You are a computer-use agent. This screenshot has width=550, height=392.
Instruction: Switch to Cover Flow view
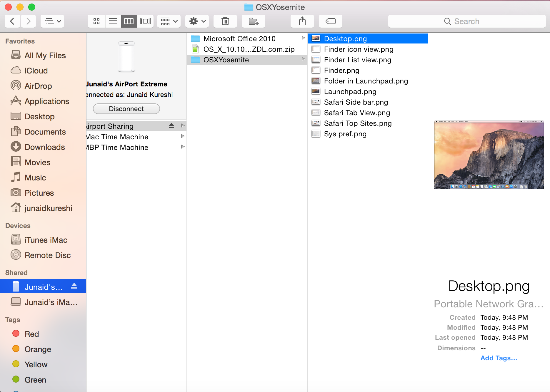tap(145, 21)
